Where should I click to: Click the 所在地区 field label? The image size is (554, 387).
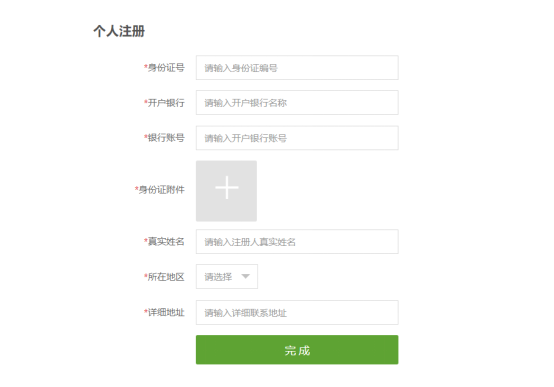pos(166,277)
